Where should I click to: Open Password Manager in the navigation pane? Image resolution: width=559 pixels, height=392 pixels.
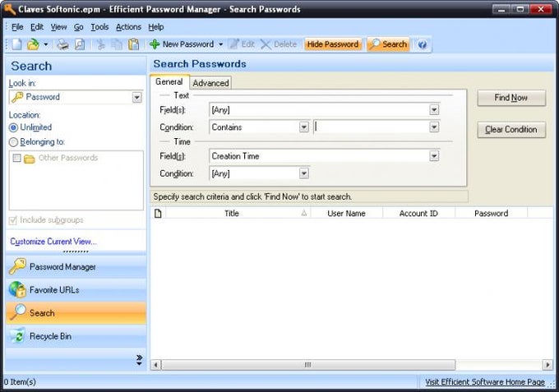click(x=76, y=267)
